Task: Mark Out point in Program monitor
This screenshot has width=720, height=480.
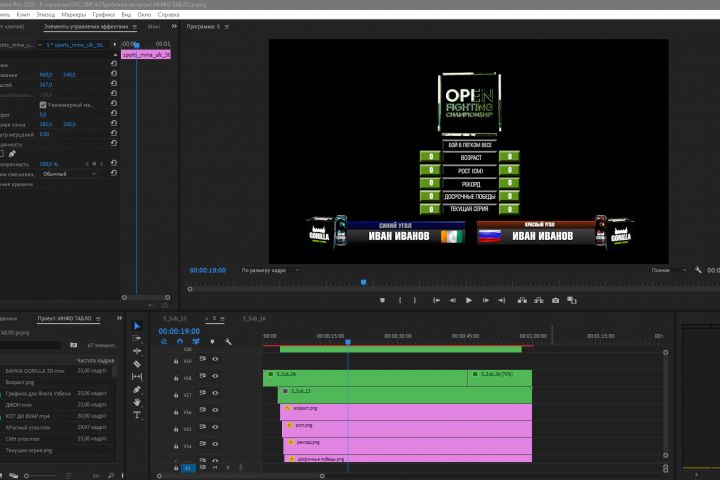Action: (415, 300)
